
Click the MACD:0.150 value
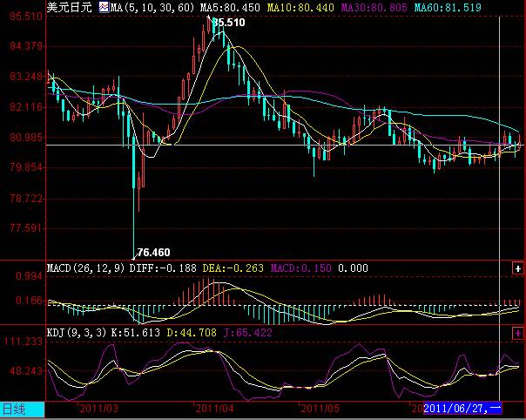tap(301, 268)
